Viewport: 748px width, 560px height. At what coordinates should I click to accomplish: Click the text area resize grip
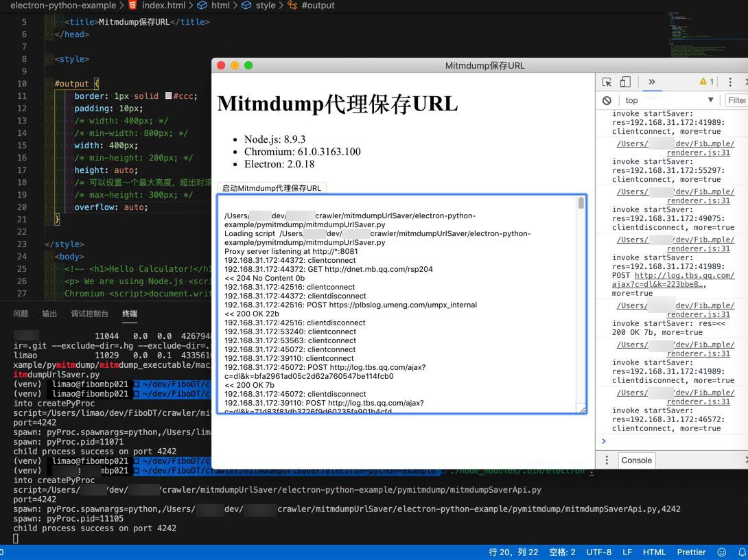583,410
